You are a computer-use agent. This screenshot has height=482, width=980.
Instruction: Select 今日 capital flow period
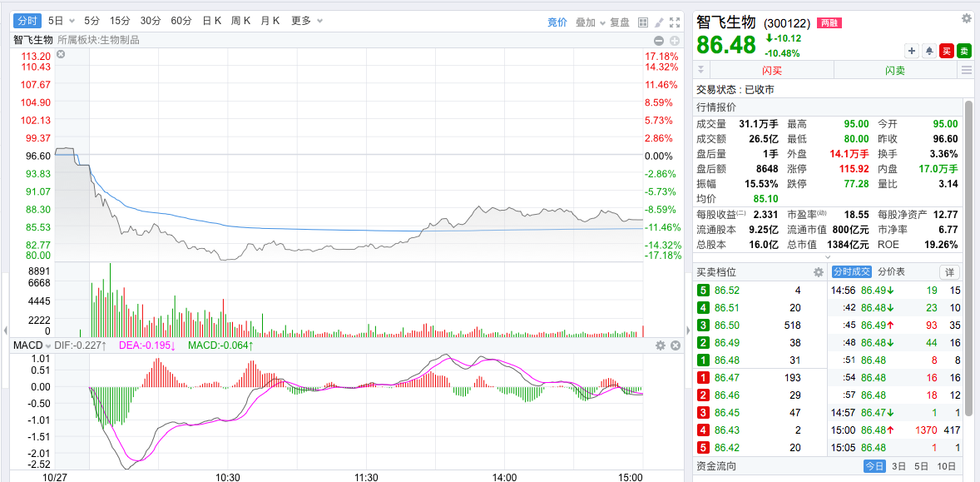click(874, 465)
